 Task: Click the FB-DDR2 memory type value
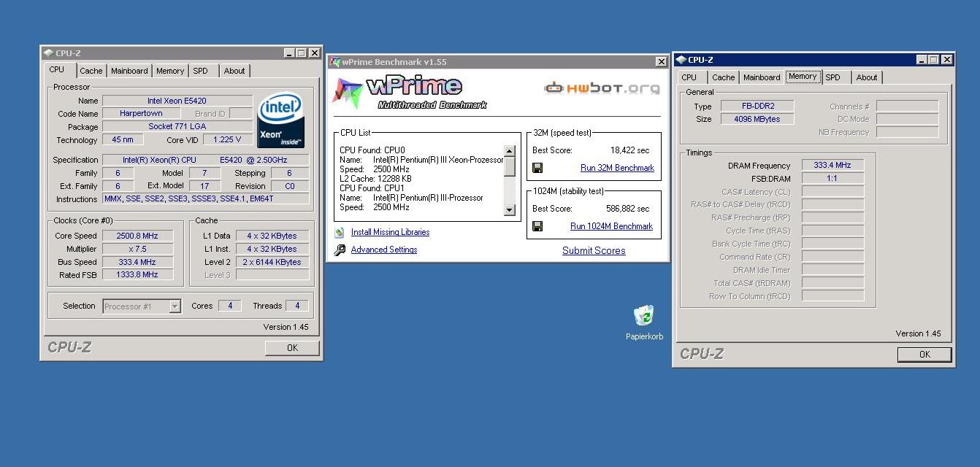pos(757,106)
